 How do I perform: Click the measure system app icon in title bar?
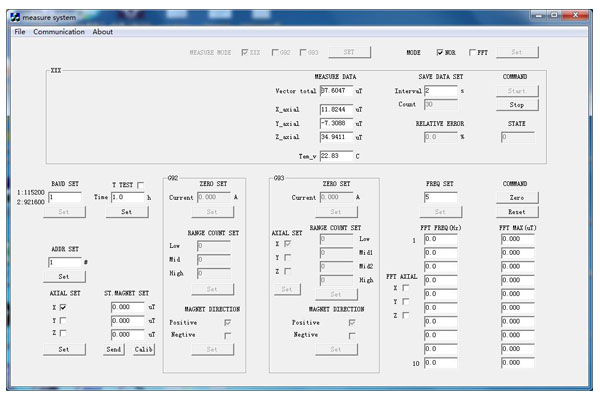[15, 17]
